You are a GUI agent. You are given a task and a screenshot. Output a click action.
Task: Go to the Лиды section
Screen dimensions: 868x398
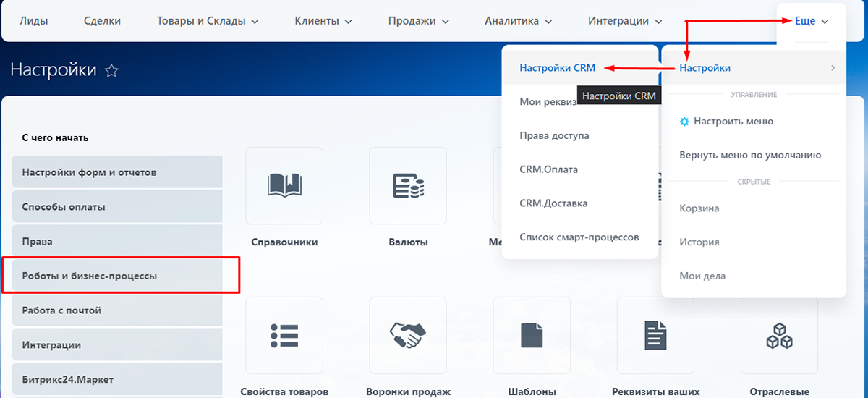click(33, 21)
